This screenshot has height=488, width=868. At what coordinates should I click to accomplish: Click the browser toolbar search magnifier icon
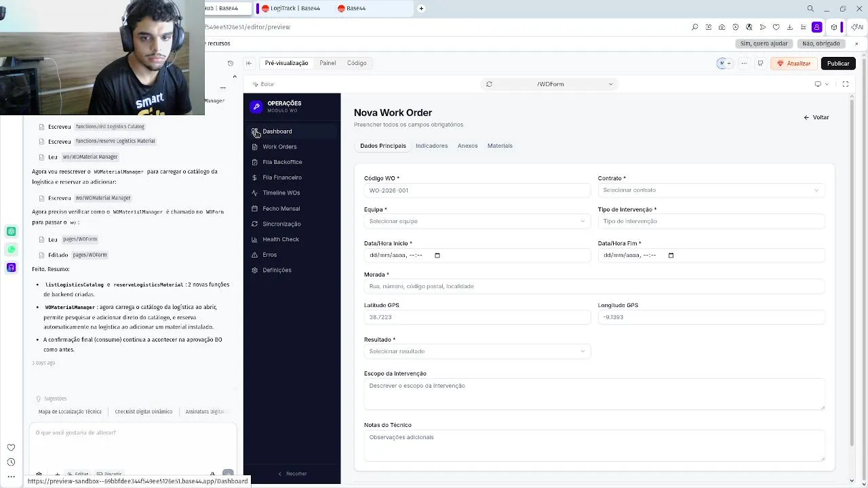point(694,27)
